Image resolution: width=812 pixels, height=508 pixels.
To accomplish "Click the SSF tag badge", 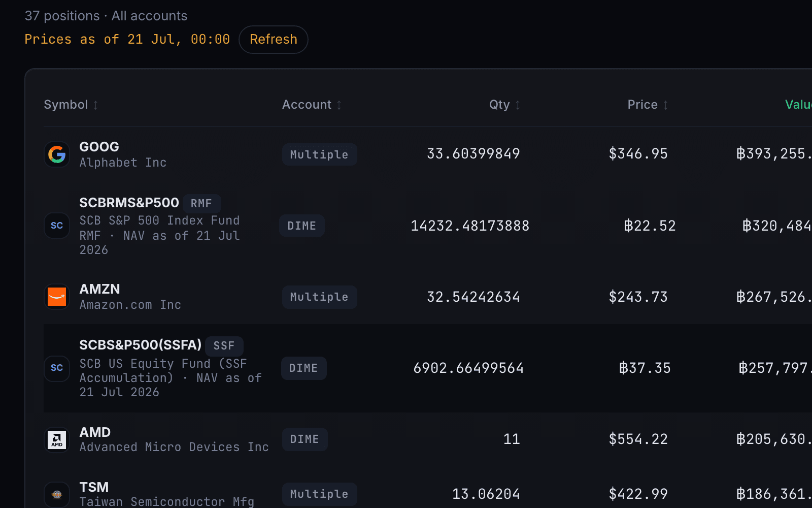I will click(x=224, y=346).
